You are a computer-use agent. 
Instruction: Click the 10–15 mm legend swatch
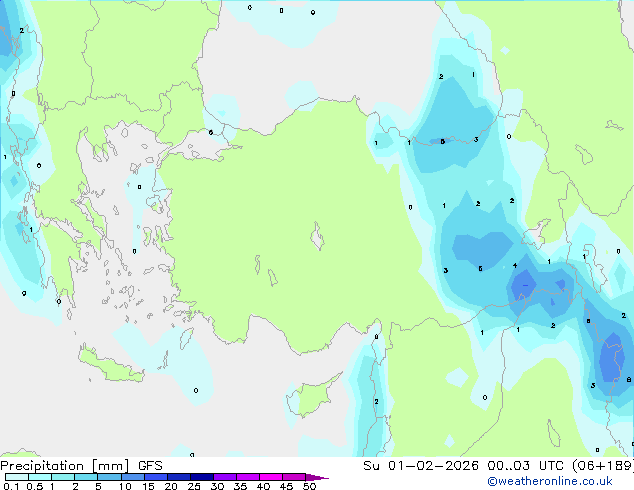click(x=133, y=477)
